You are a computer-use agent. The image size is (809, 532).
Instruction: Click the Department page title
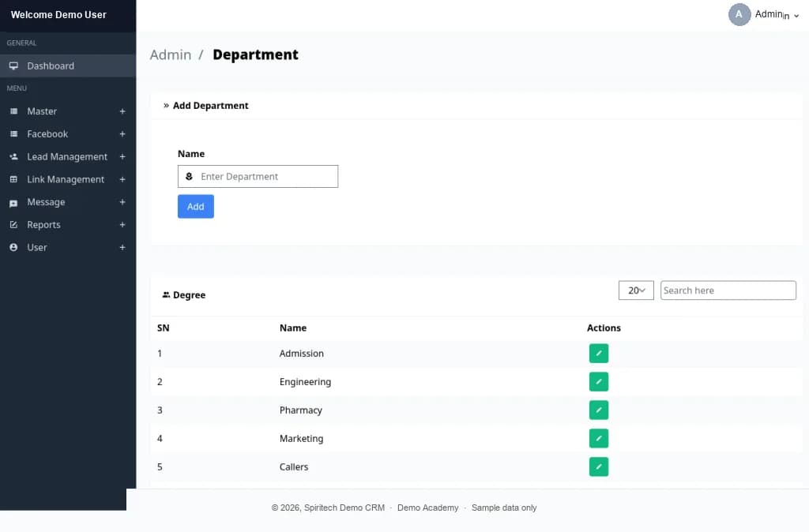click(x=255, y=54)
